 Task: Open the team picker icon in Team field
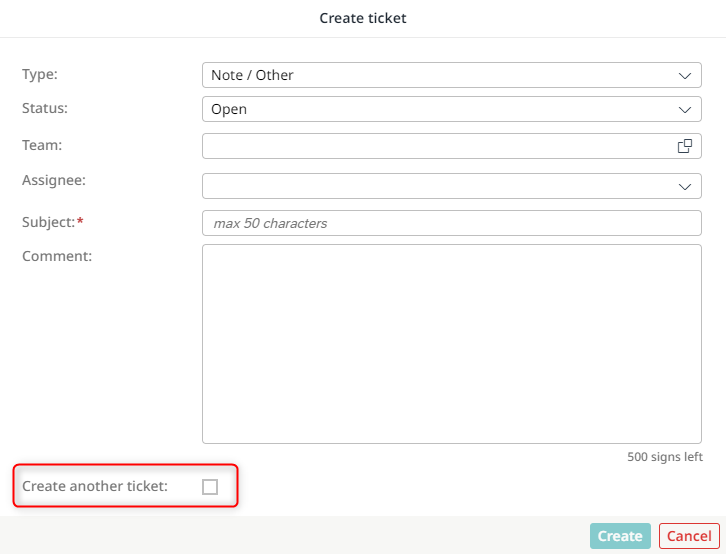coord(685,146)
